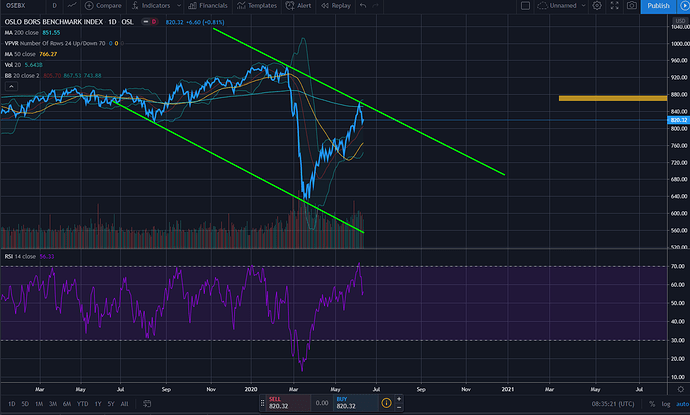Set time range to 5D
The image size is (690, 415).
pos(25,404)
